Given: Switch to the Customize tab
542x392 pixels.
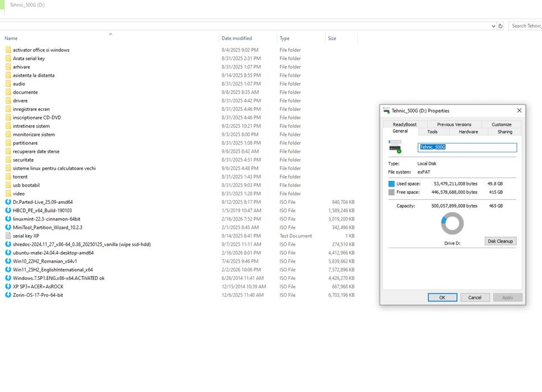Looking at the screenshot, I should tap(502, 124).
